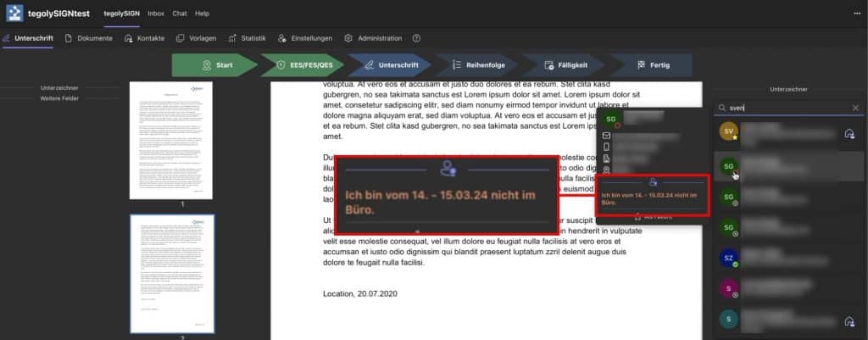Click the Fertig finish step

(651, 65)
